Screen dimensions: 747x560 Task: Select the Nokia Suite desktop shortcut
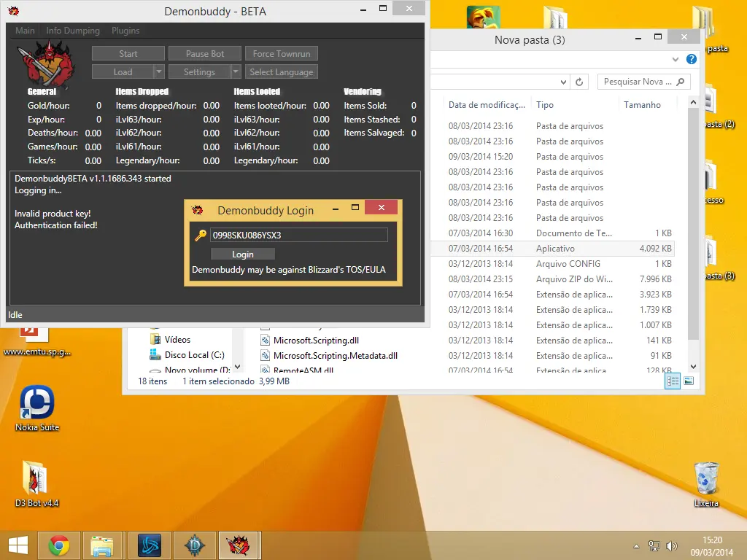click(37, 408)
